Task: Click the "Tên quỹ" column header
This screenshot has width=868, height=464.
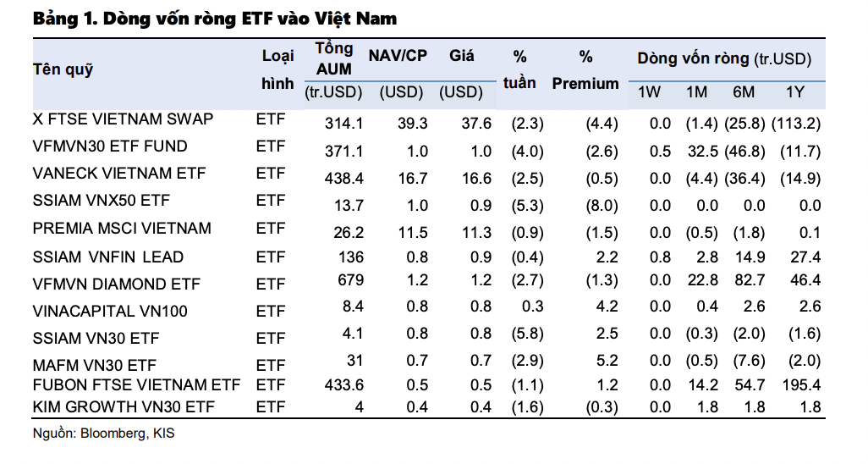Action: pos(63,69)
